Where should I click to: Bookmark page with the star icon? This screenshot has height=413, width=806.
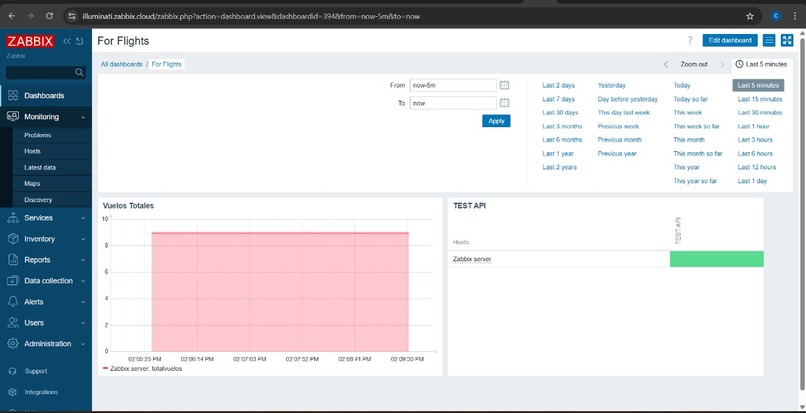point(750,16)
